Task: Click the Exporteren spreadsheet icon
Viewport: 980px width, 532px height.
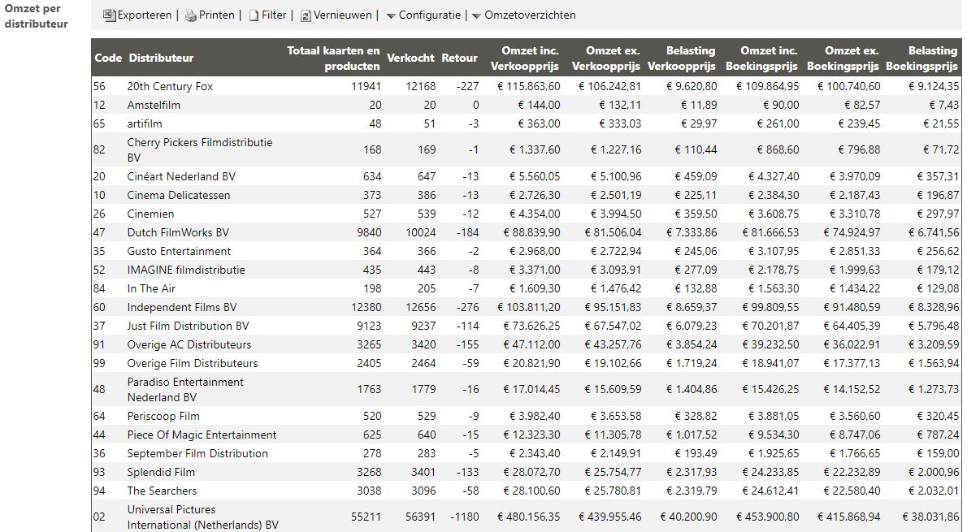Action: coord(110,15)
